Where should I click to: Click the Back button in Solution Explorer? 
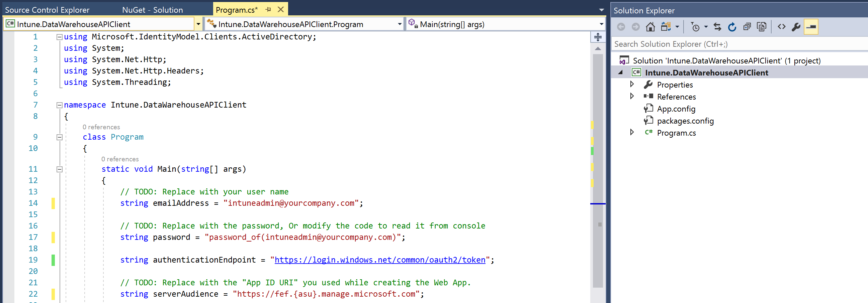(x=621, y=27)
